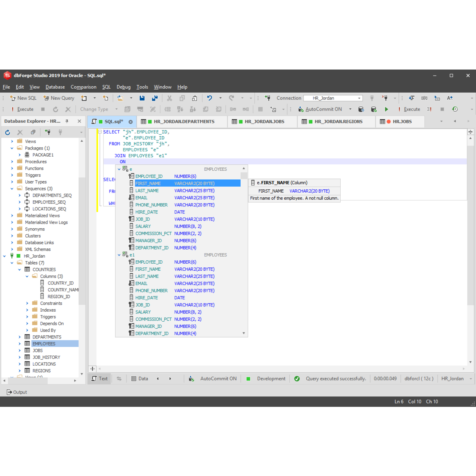Open the Database menu
The width and height of the screenshot is (476, 476).
[55, 87]
